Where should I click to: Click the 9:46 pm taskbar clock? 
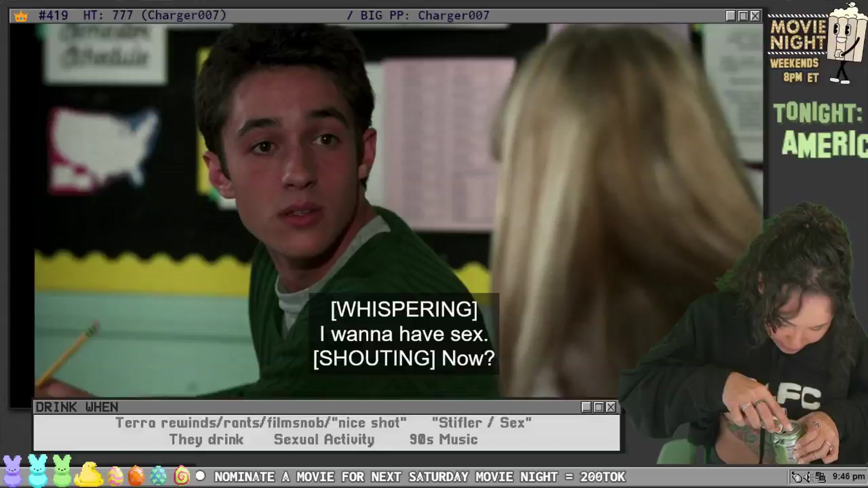849,476
